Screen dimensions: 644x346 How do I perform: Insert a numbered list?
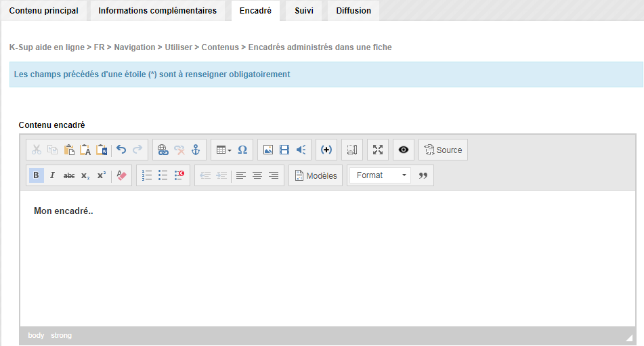[x=147, y=175]
